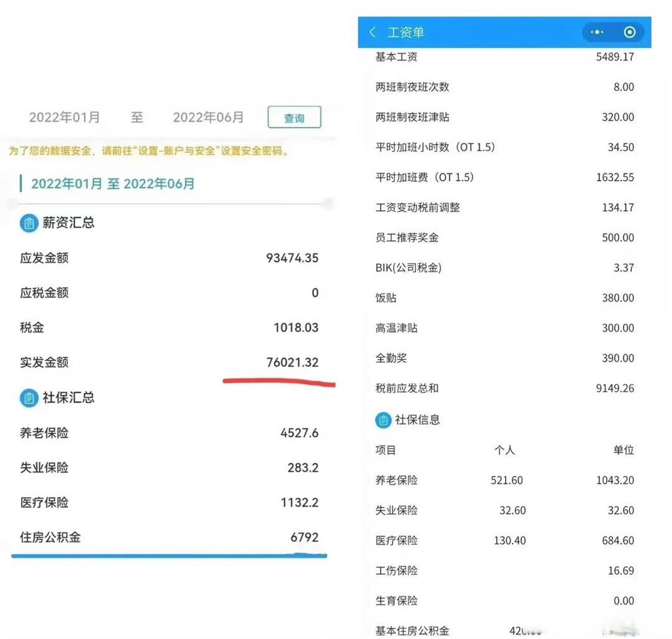This screenshot has width=672, height=639.
Task: Click the underlined 实发金额 value 76021.32
Action: (292, 362)
